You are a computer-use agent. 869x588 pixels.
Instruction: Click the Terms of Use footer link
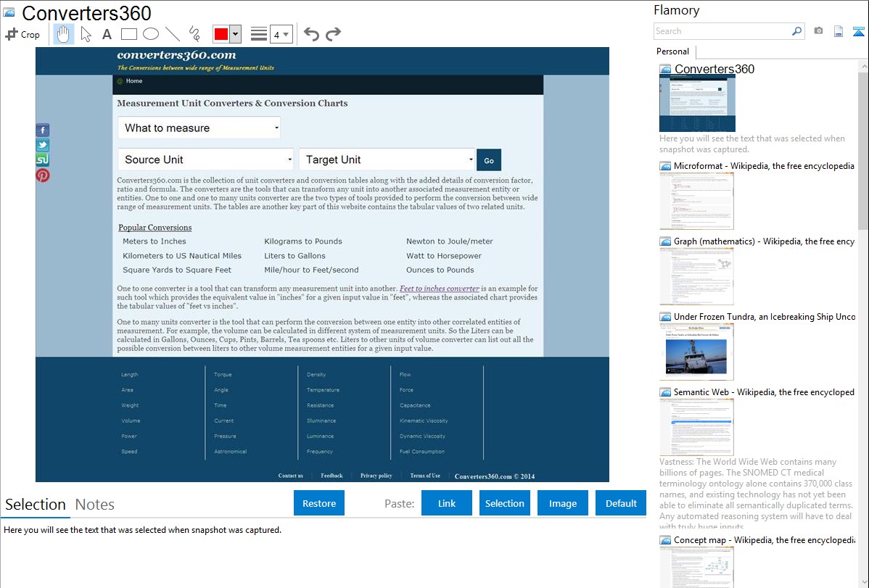pyautogui.click(x=425, y=476)
